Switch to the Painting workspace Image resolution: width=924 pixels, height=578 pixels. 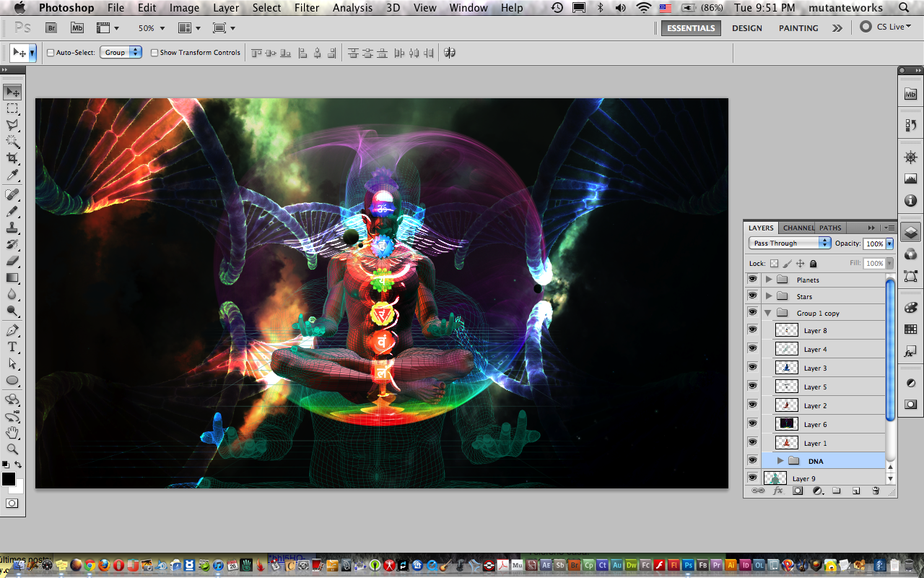click(x=798, y=28)
